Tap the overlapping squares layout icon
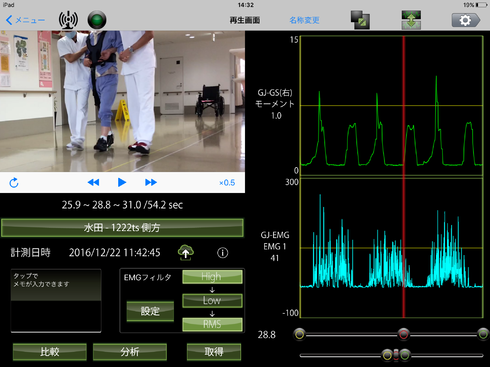 click(x=360, y=20)
